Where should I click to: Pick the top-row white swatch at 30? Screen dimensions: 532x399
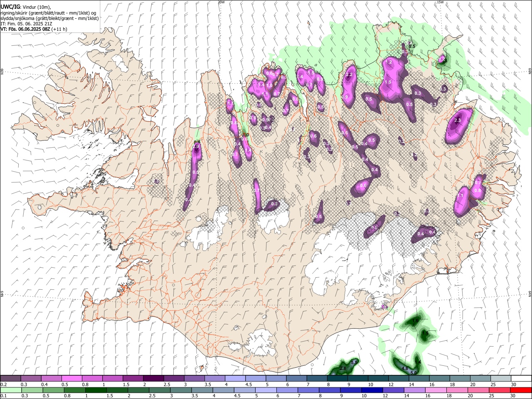pyautogui.click(x=521, y=378)
